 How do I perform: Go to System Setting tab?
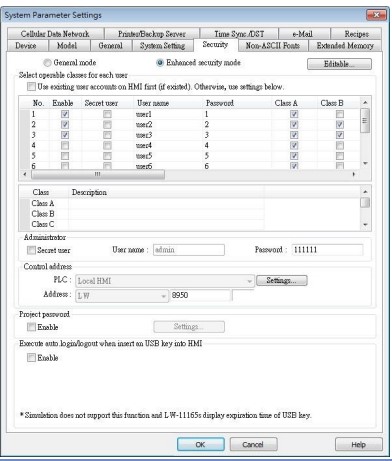[162, 46]
